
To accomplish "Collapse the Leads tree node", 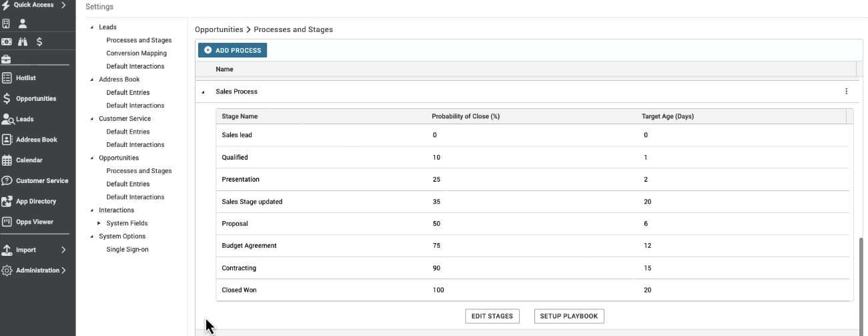I will 91,27.
